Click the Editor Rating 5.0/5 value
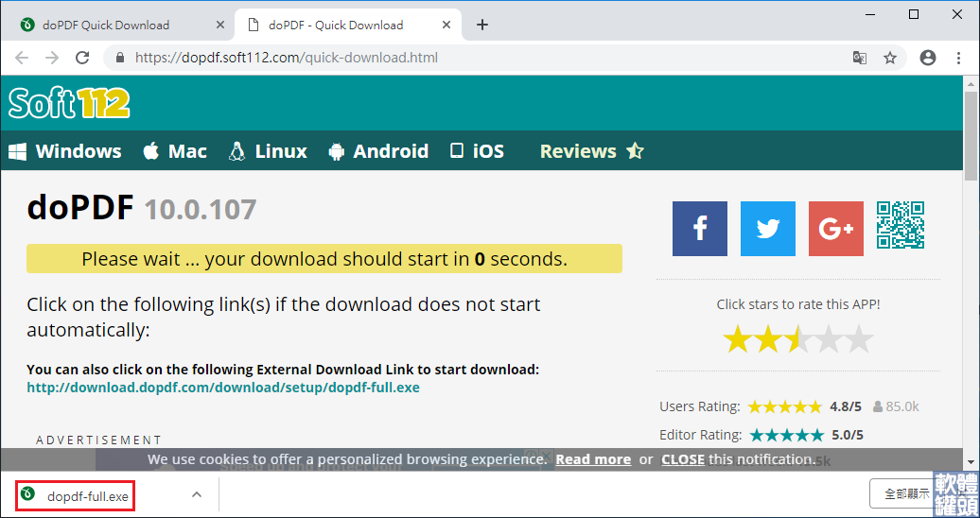 (848, 435)
